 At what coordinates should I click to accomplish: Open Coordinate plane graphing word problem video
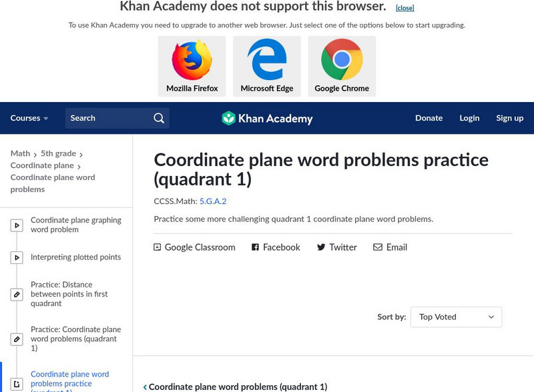coord(75,225)
